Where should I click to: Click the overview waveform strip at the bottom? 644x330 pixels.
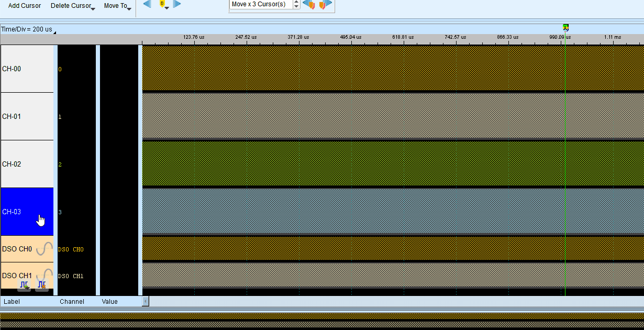(x=322, y=321)
